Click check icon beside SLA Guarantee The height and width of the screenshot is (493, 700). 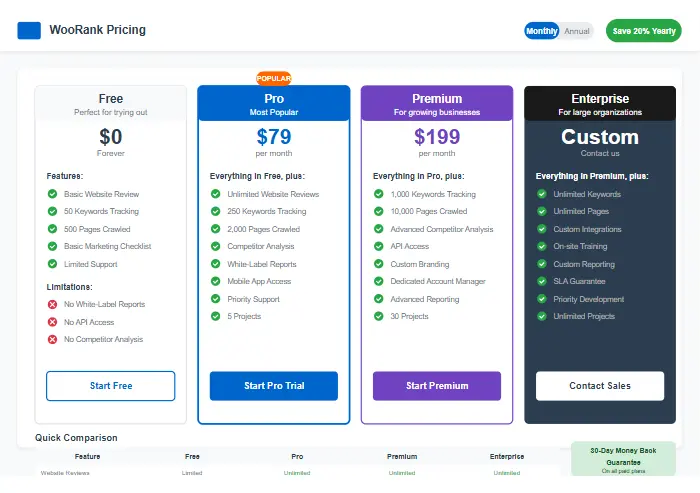click(542, 282)
